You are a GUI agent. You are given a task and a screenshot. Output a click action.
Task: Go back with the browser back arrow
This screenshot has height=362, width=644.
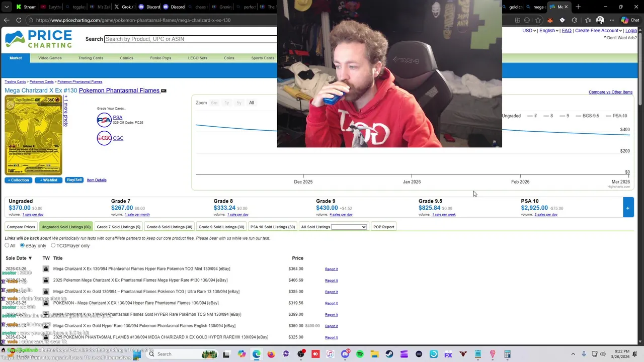pos(6,20)
